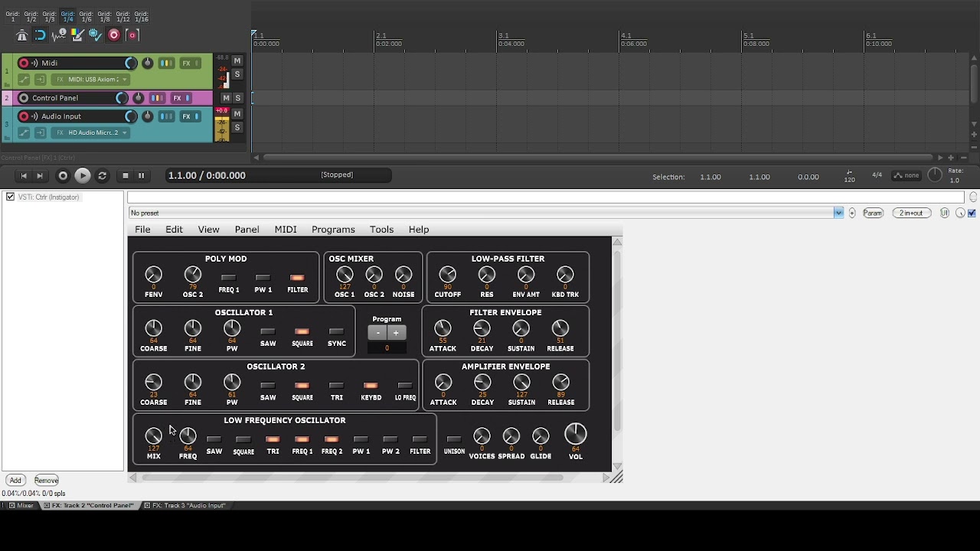Toggle the Poly Mod FILTER switch
The height and width of the screenshot is (551, 980).
click(297, 278)
